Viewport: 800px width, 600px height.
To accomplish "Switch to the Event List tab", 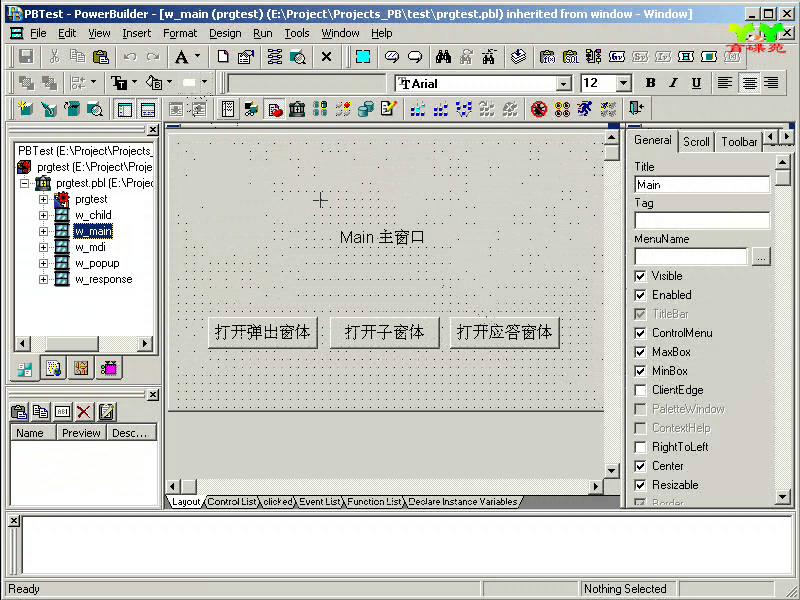I will 319,502.
